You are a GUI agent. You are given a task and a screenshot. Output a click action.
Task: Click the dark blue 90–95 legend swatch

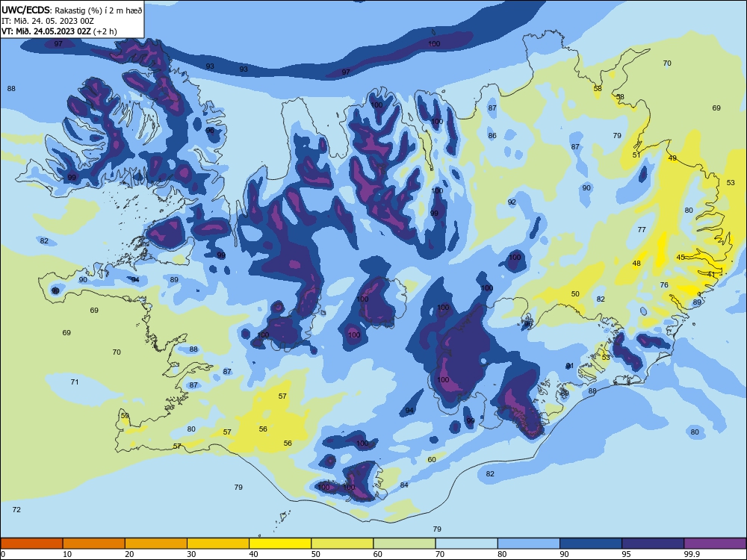point(591,544)
